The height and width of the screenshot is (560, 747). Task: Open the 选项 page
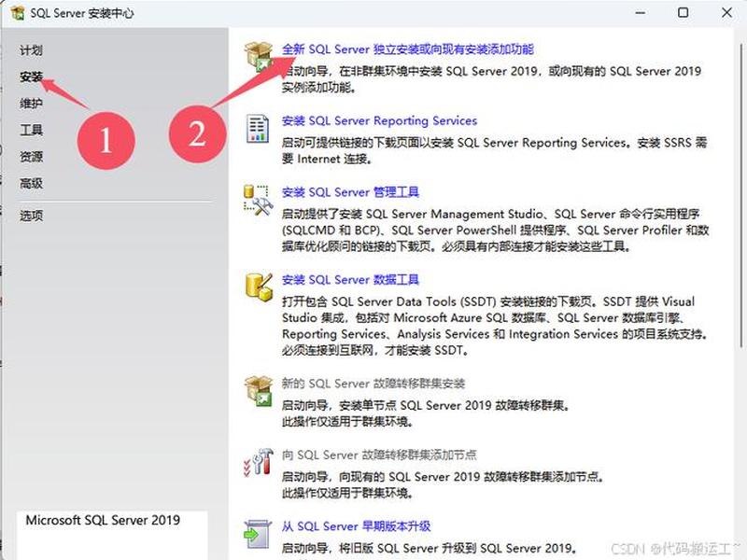31,216
